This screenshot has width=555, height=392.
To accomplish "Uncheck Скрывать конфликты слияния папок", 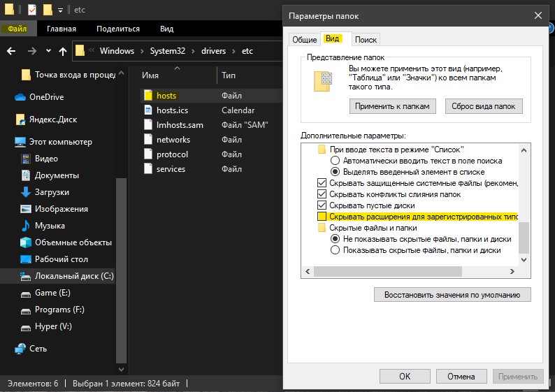I will pos(322,194).
